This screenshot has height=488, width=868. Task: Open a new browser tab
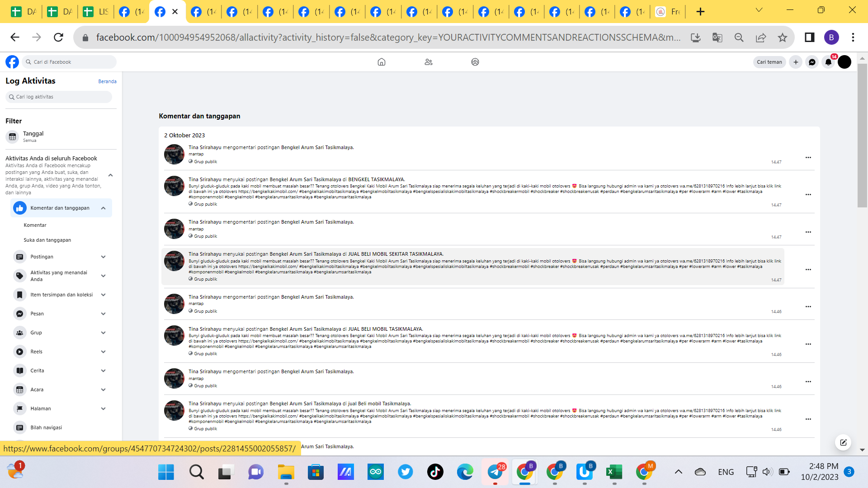pos(700,12)
